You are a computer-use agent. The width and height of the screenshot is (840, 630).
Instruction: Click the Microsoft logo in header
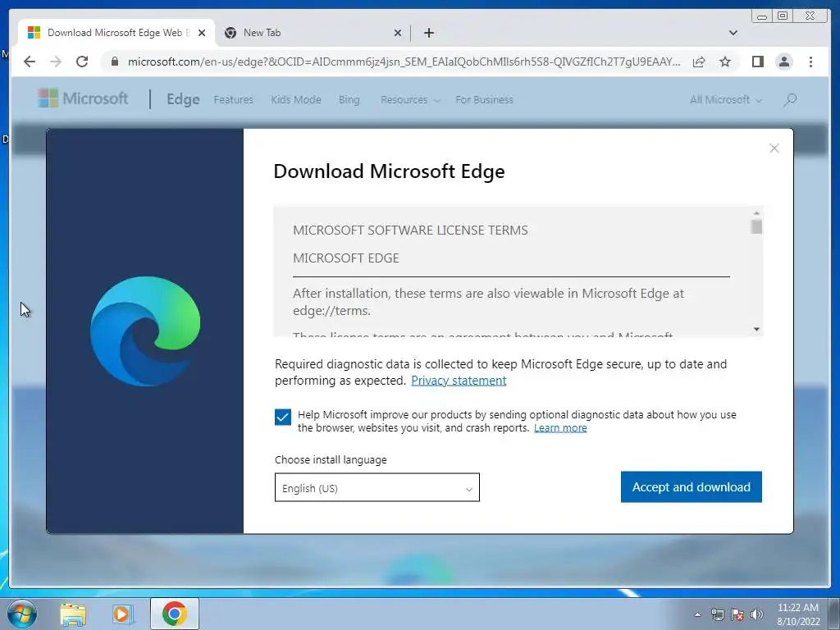83,98
